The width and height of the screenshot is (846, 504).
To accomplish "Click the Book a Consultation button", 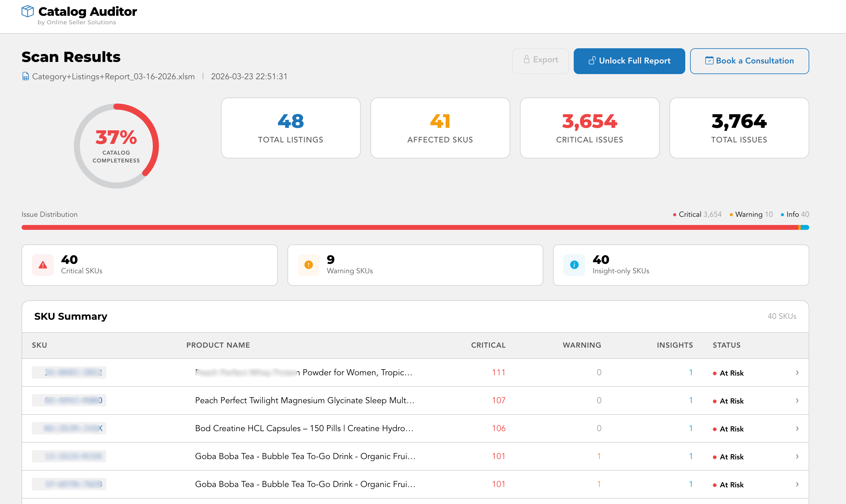I will [749, 61].
